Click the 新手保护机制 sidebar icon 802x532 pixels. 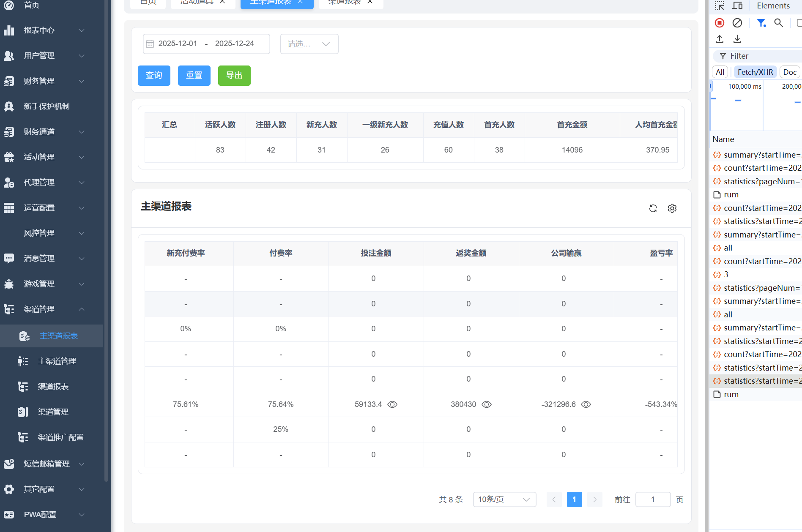point(9,106)
